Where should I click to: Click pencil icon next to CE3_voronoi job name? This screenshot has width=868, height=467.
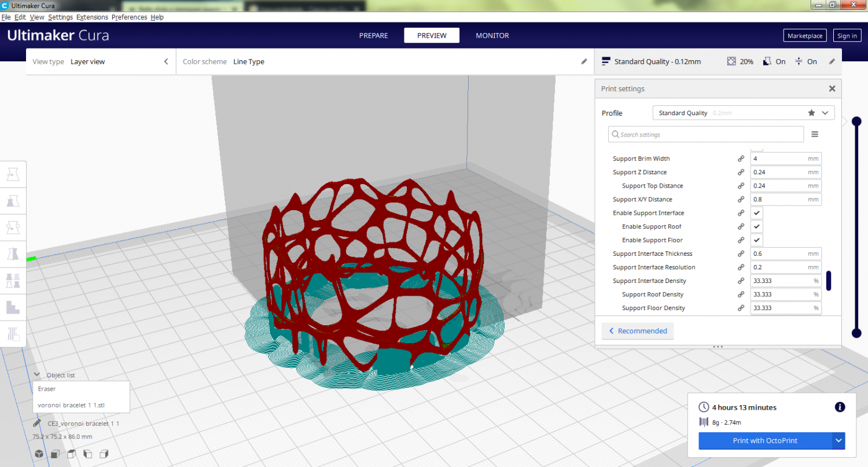(37, 424)
